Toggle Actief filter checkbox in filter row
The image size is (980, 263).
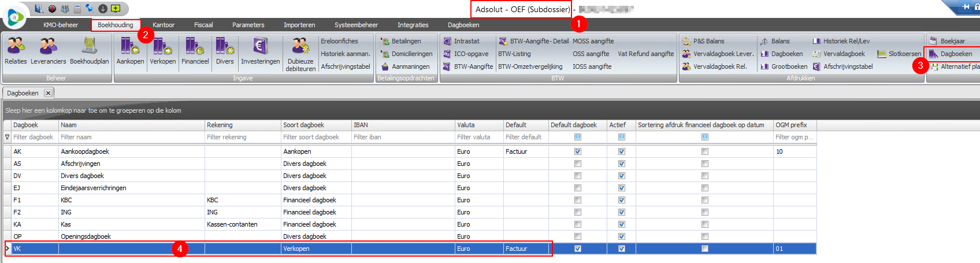622,137
